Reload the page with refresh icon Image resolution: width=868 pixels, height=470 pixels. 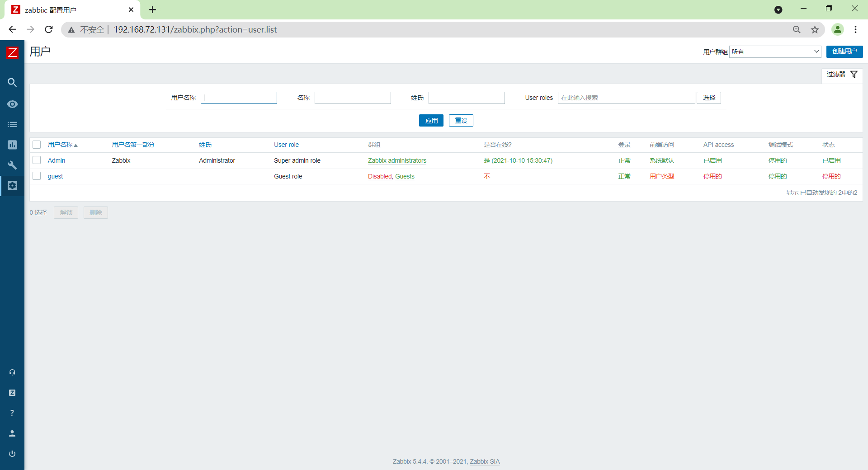click(x=49, y=29)
